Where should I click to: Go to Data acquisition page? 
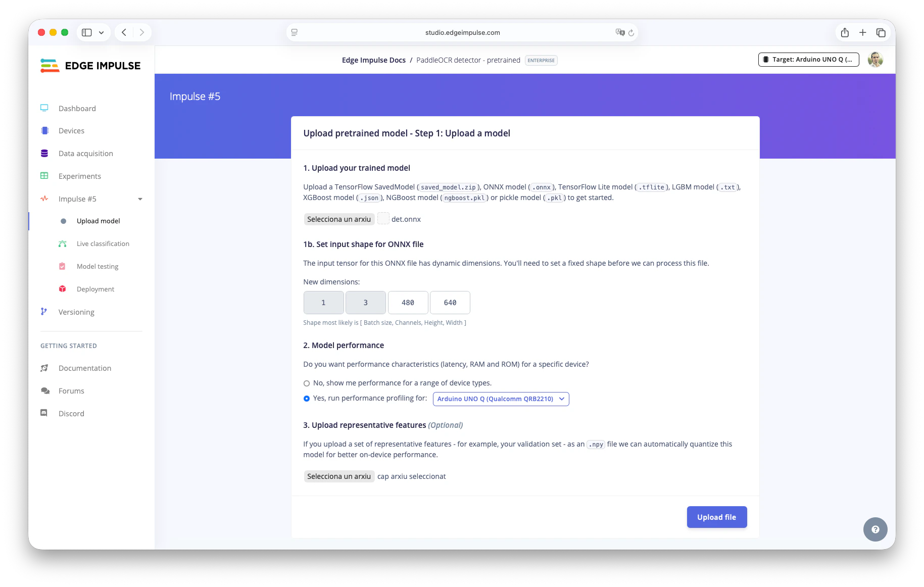point(86,154)
